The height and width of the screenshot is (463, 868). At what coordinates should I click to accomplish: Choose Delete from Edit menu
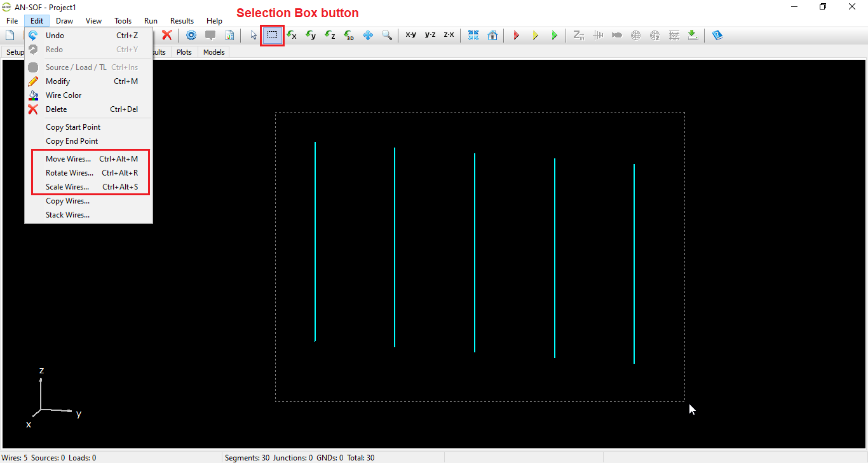point(88,109)
